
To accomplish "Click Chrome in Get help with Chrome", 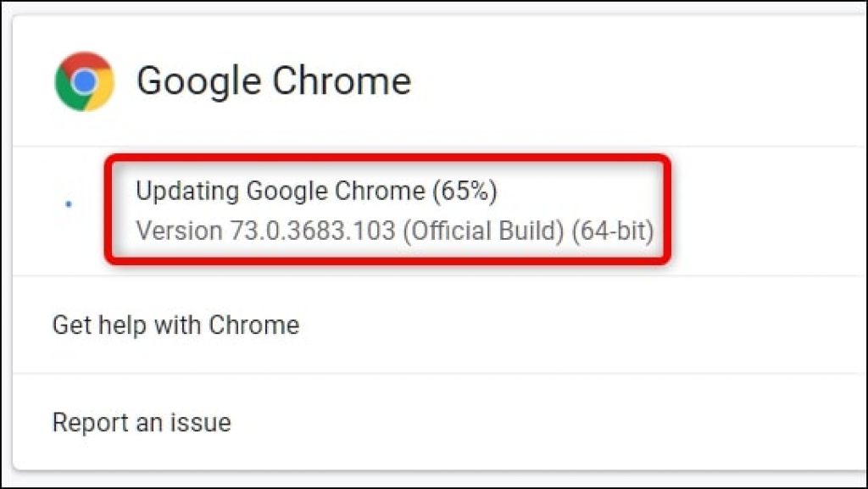I will pos(254,325).
